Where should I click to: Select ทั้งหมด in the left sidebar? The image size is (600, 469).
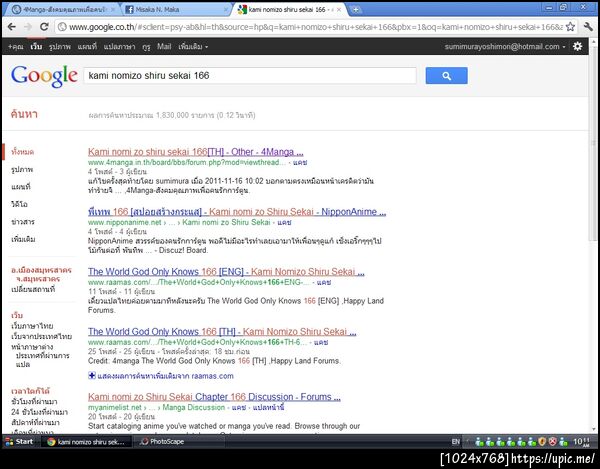[x=23, y=152]
